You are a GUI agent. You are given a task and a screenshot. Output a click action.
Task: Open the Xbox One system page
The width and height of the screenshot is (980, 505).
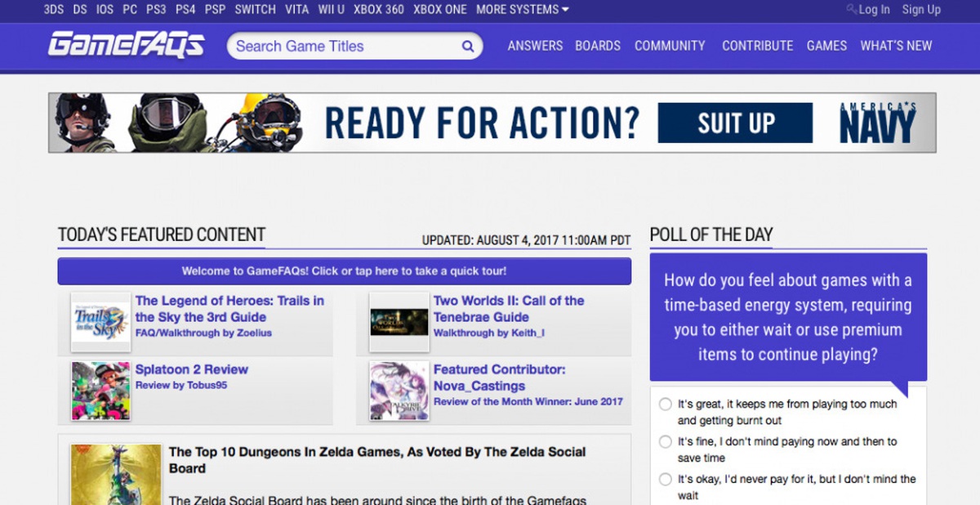pyautogui.click(x=440, y=10)
